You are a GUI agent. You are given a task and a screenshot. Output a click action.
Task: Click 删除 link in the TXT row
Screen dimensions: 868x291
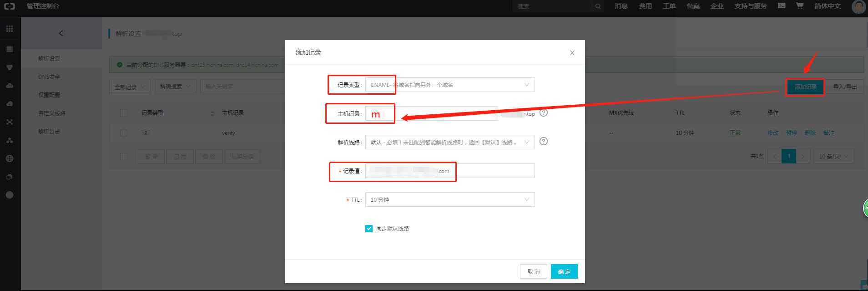(x=810, y=133)
